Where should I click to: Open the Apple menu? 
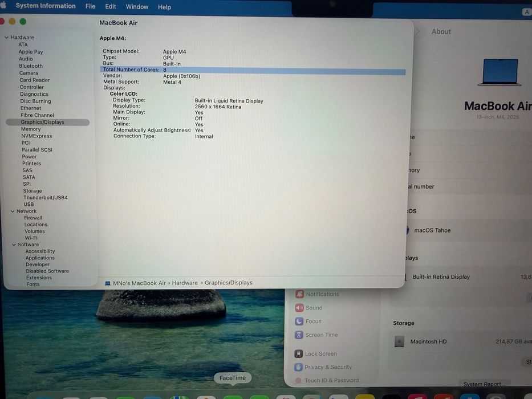tap(3, 6)
